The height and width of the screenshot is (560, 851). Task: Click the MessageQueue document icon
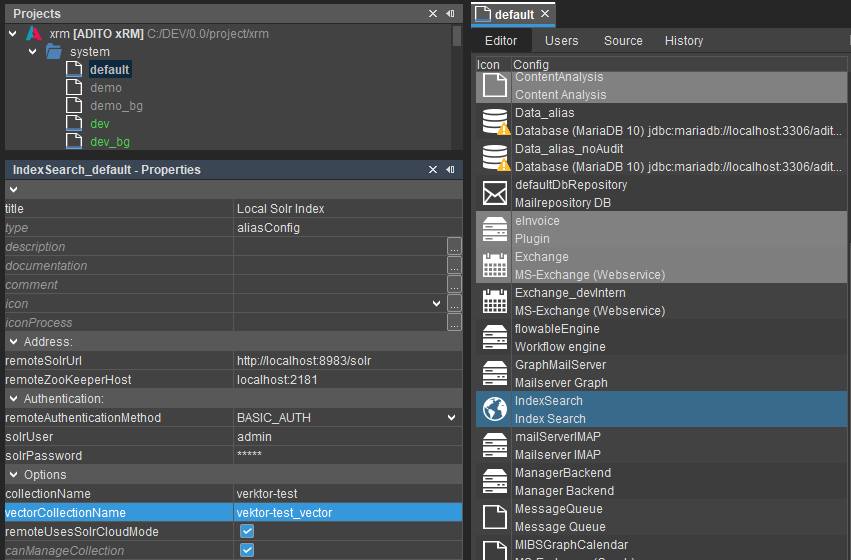(x=494, y=517)
